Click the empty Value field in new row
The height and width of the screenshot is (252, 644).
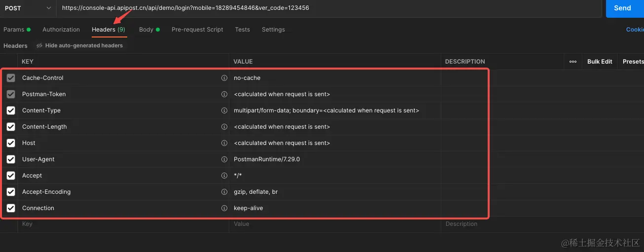(335, 224)
